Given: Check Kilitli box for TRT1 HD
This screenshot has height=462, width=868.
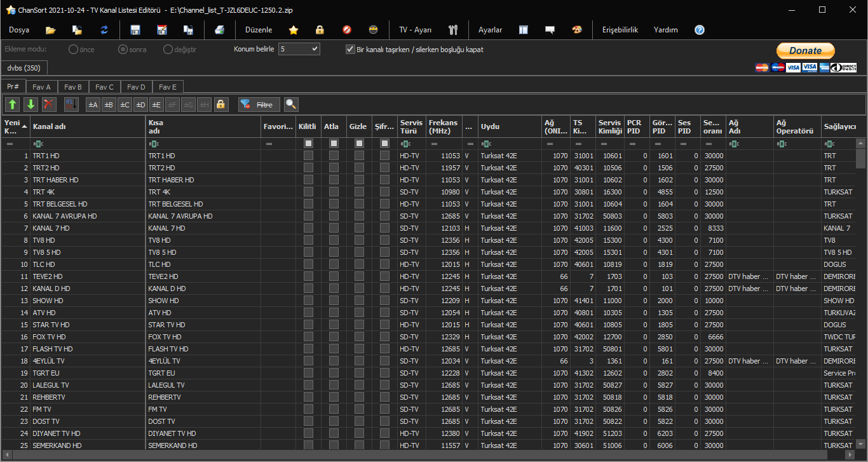Looking at the screenshot, I should (x=308, y=156).
